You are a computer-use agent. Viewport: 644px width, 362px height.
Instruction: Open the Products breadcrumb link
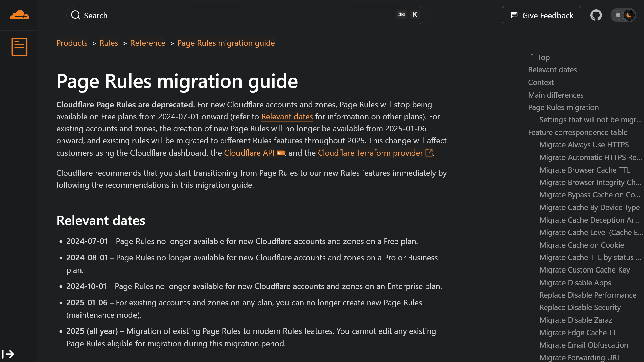(x=72, y=43)
